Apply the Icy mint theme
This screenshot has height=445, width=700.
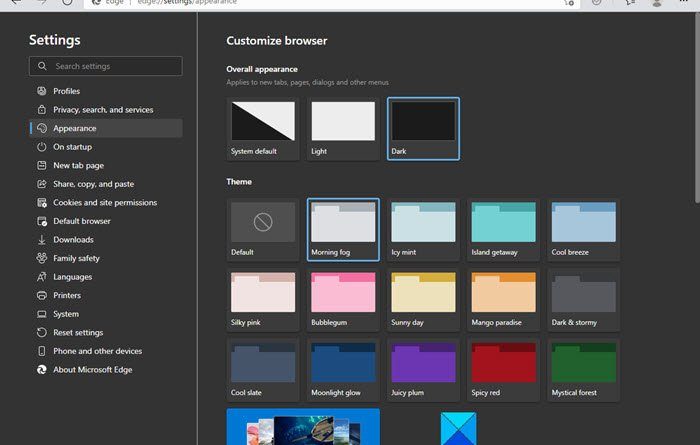pos(423,230)
